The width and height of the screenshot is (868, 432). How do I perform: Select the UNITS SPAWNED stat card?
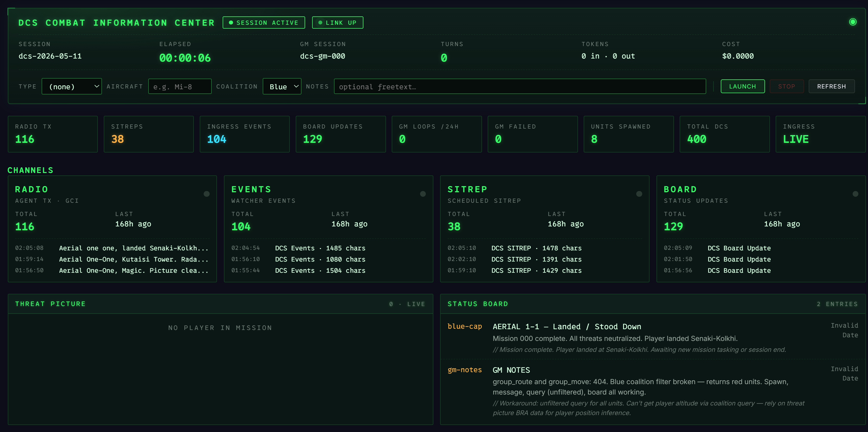tap(629, 134)
